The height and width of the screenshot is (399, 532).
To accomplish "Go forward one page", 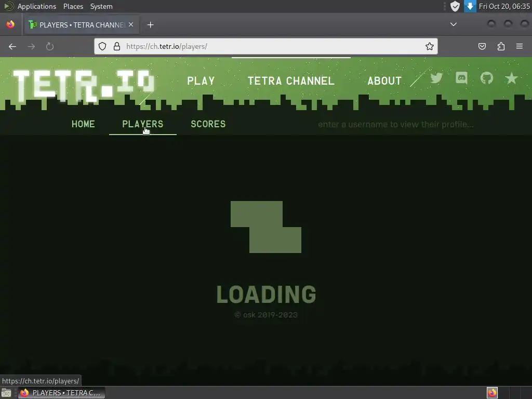I will coord(31,46).
